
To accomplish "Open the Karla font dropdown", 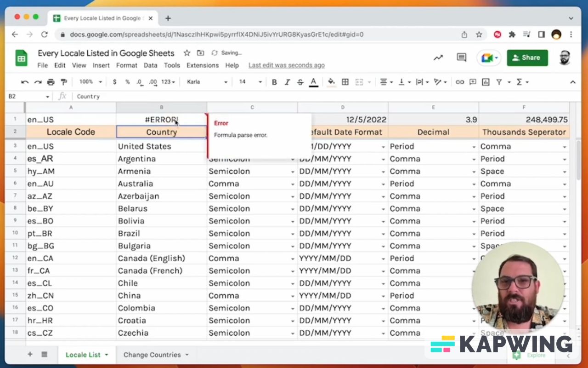I will coord(207,82).
